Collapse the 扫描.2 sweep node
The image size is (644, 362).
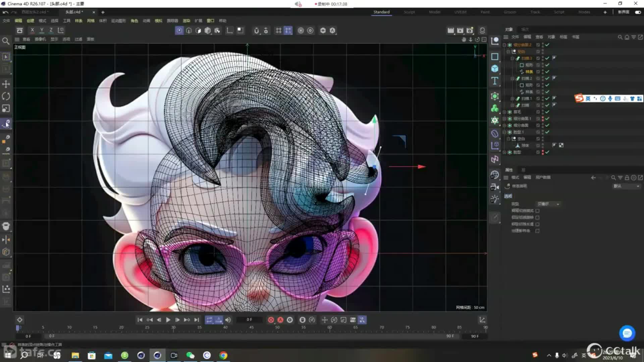[x=512, y=78]
